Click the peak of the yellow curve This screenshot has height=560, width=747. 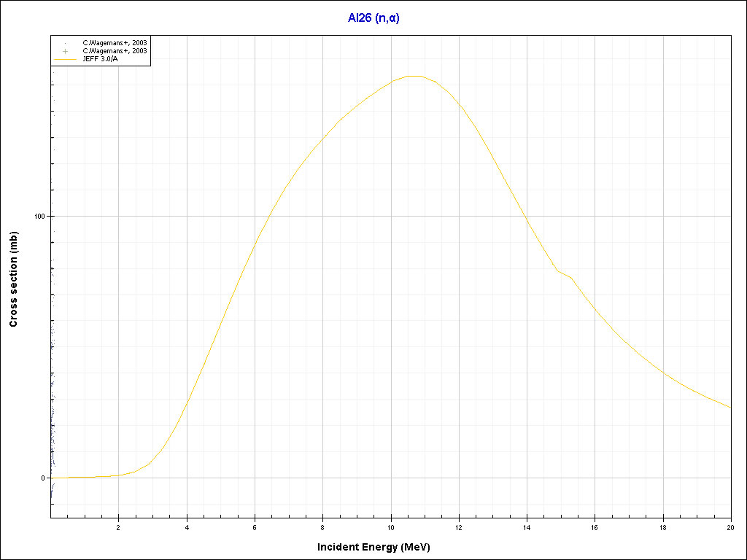pyautogui.click(x=414, y=76)
